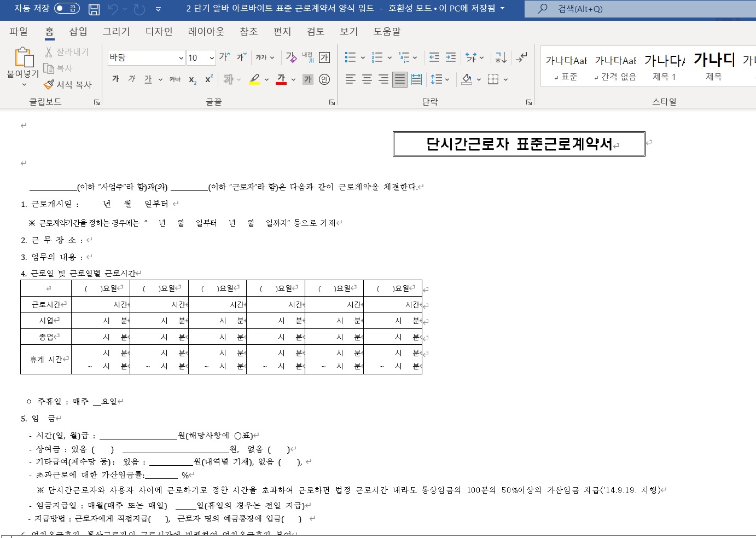Click the borders icon
Viewport: 756px width, 538px height.
point(493,79)
